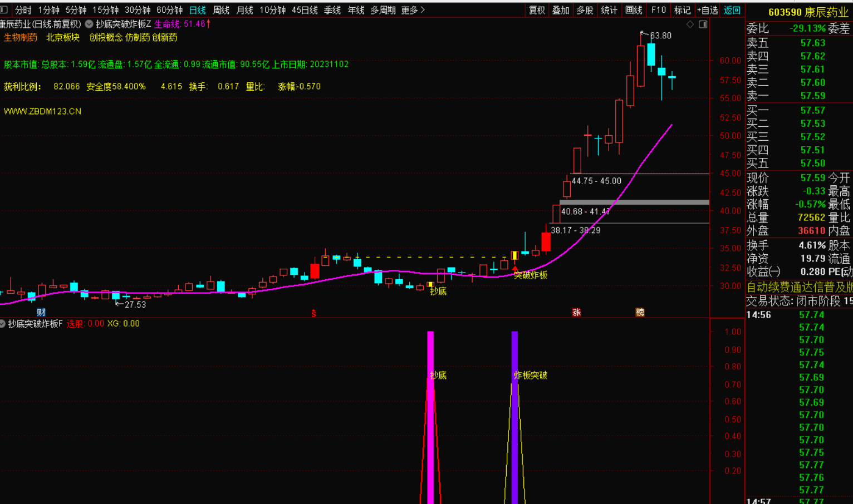Toggle the 复权 adjustment option

point(537,10)
